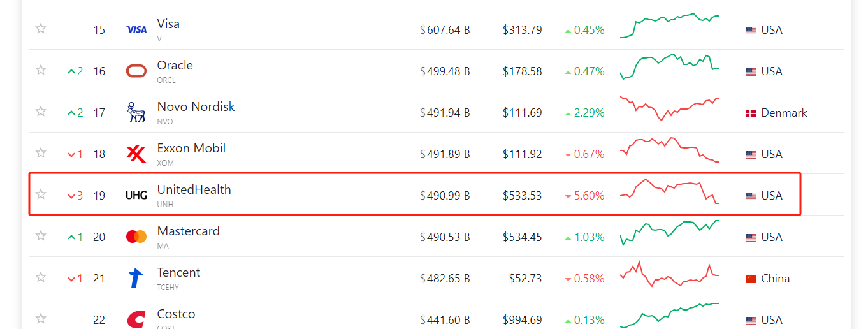Click Oracle's green price sparkline chart

click(x=669, y=67)
